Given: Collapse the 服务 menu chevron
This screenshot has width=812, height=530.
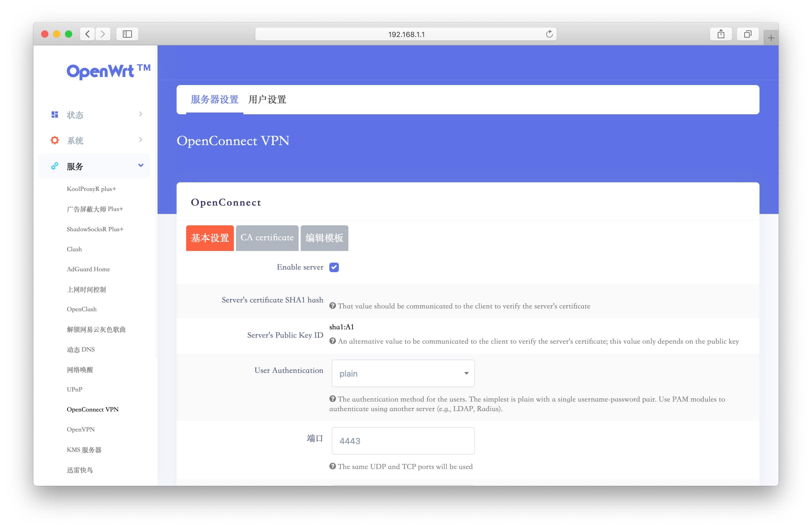Looking at the screenshot, I should [141, 166].
